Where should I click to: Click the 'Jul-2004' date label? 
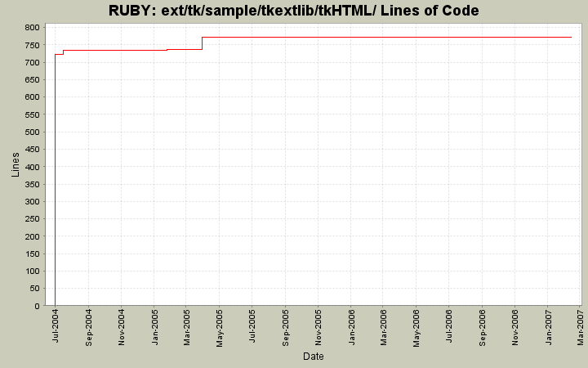56,326
